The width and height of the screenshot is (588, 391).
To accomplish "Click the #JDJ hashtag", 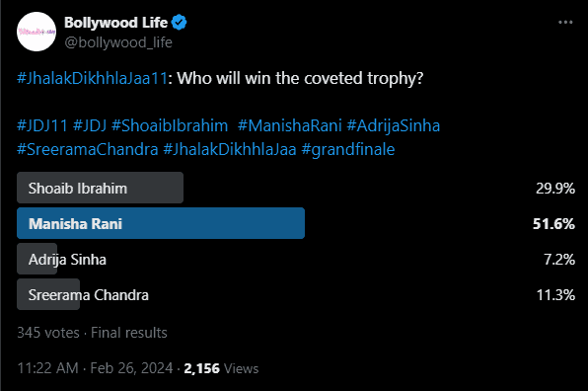I will tap(90, 125).
